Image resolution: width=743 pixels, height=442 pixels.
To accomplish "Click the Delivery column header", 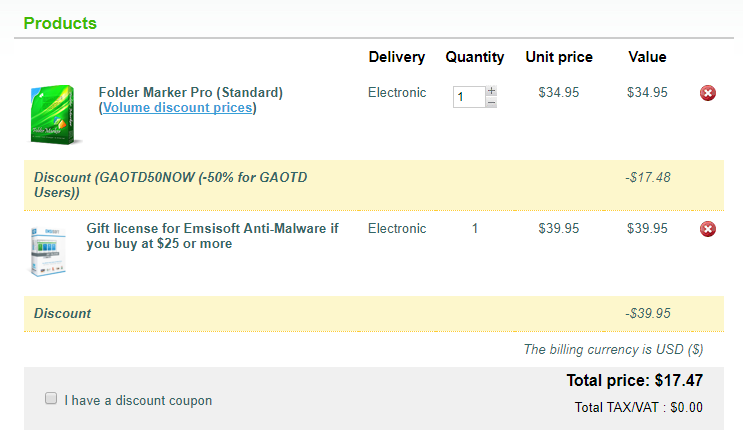I will pyautogui.click(x=396, y=57).
